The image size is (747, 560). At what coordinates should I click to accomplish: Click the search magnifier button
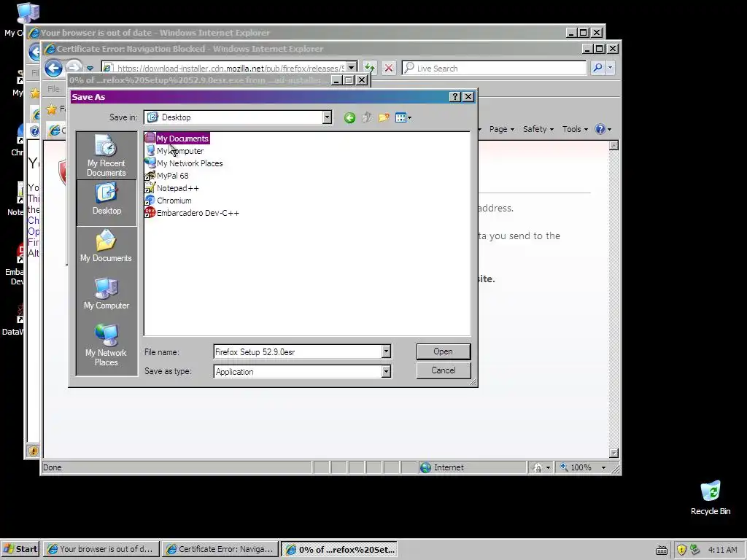[597, 68]
